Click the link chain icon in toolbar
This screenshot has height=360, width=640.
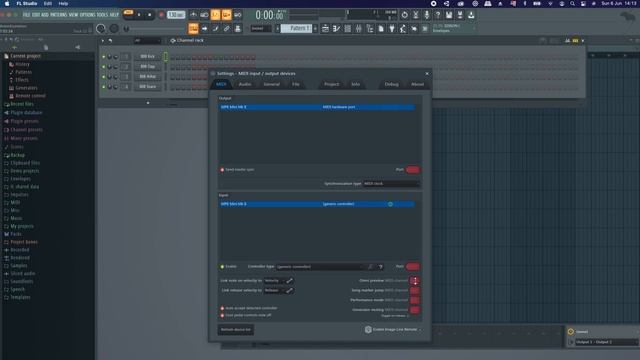tap(227, 29)
